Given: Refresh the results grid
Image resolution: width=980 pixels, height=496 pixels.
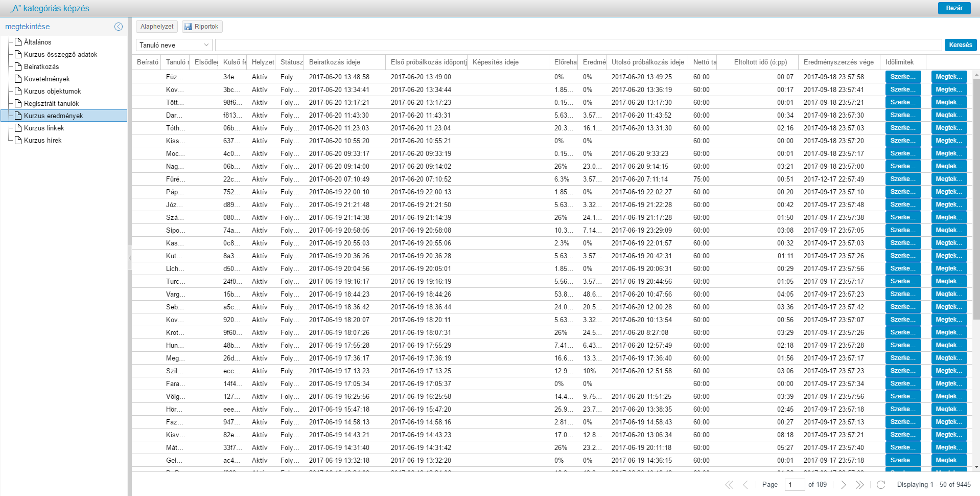Looking at the screenshot, I should point(880,484).
